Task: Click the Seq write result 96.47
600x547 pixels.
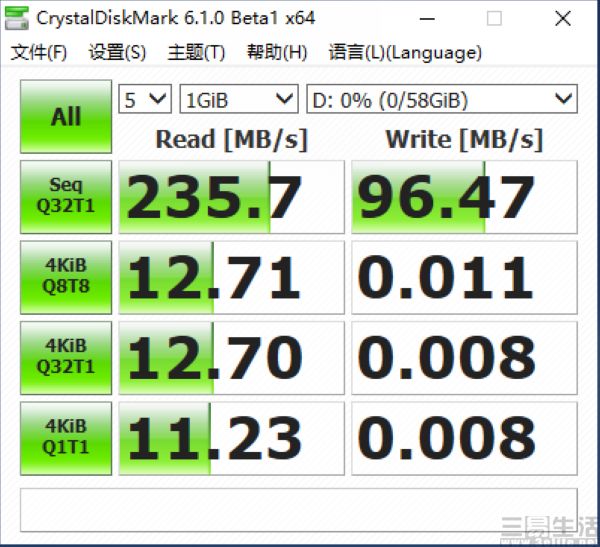Action: point(464,197)
